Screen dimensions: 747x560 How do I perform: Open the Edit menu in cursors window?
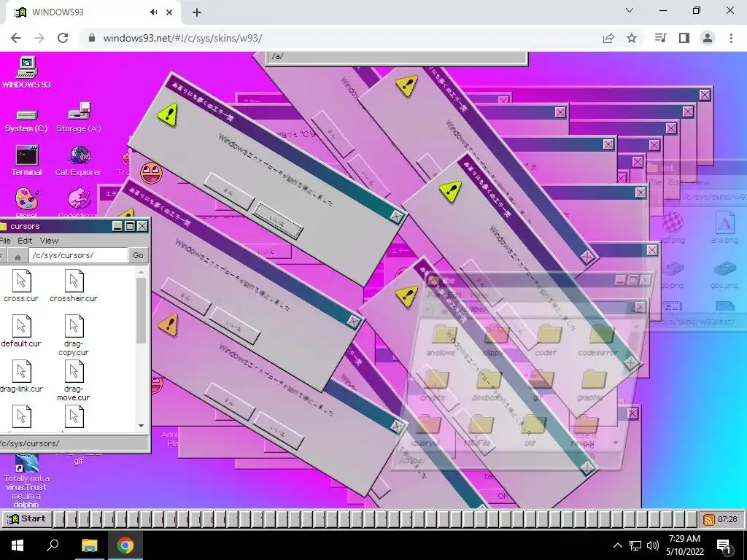click(x=25, y=241)
